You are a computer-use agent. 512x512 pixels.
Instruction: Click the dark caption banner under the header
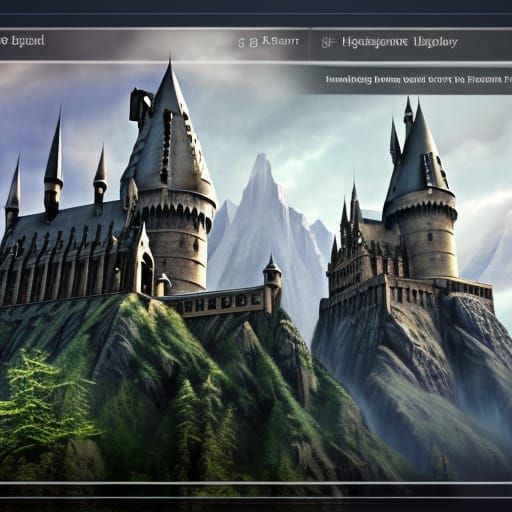409,80
